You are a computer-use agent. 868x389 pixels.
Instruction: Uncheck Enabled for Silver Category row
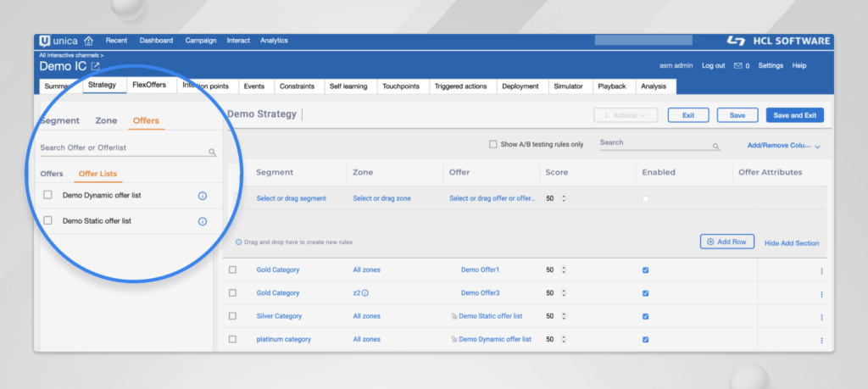[x=646, y=316]
